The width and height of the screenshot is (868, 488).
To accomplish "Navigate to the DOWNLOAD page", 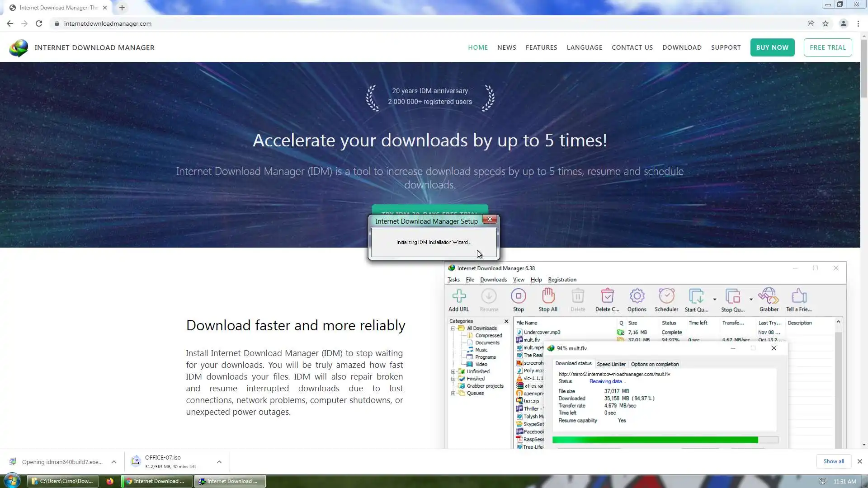I will [682, 47].
